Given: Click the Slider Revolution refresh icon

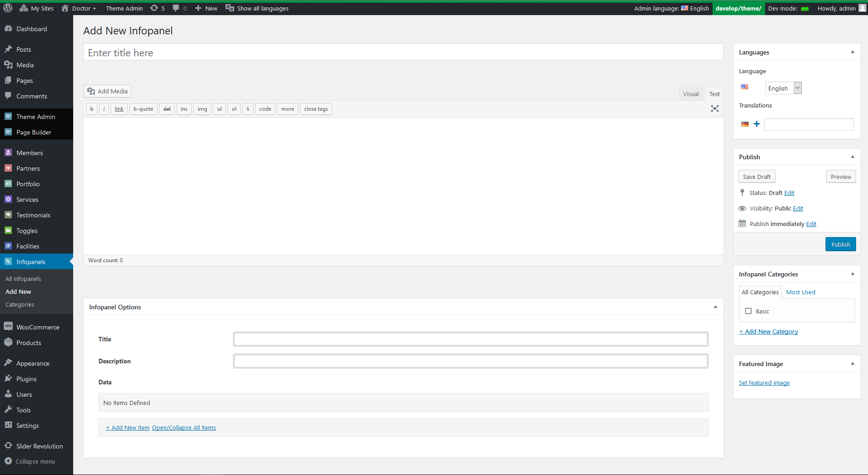Looking at the screenshot, I should click(x=8, y=445).
